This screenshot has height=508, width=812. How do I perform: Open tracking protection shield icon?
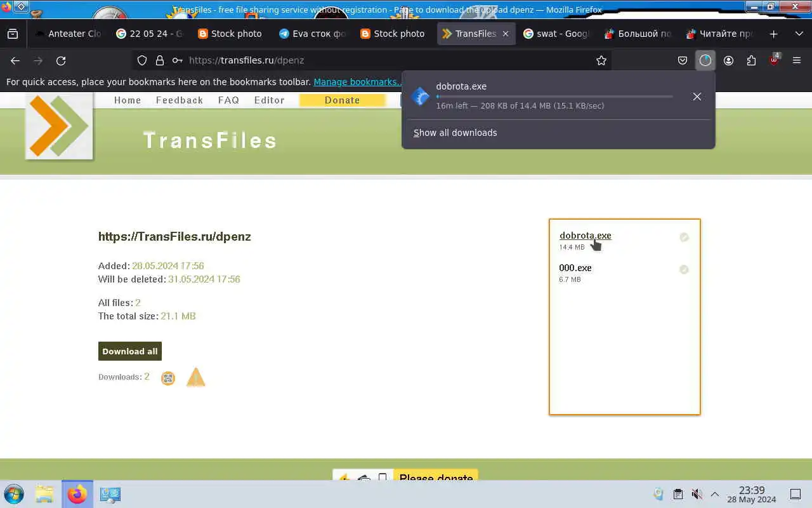[142, 60]
